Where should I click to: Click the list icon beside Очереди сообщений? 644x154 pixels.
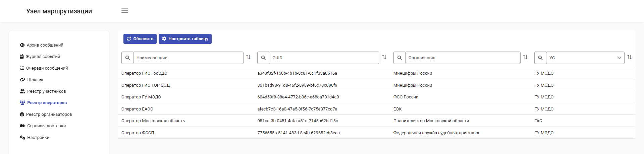point(22,68)
